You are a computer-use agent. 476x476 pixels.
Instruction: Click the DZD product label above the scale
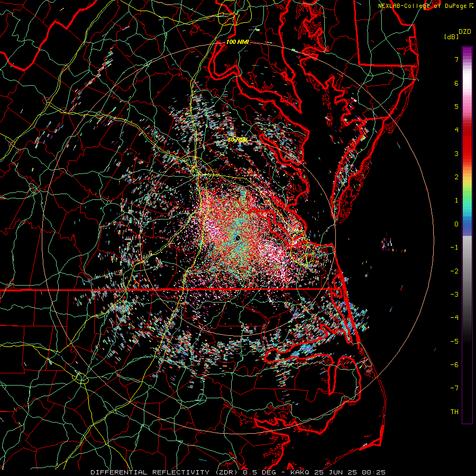click(464, 32)
